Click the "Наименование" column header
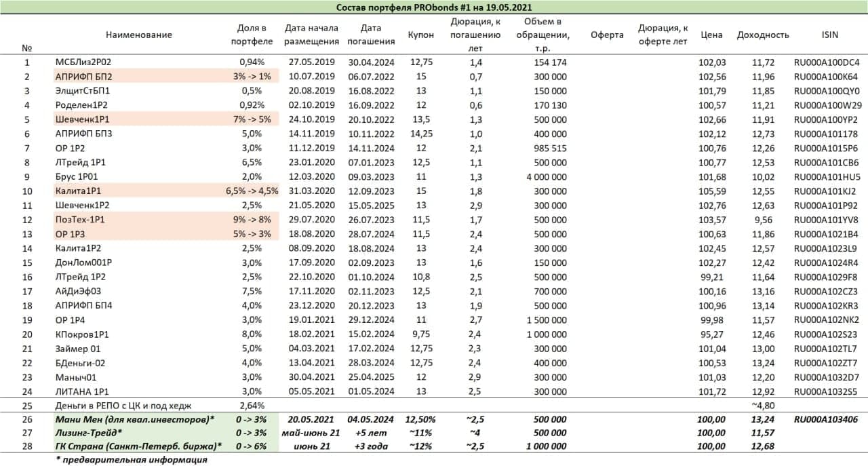Image resolution: width=868 pixels, height=466 pixels. point(138,35)
